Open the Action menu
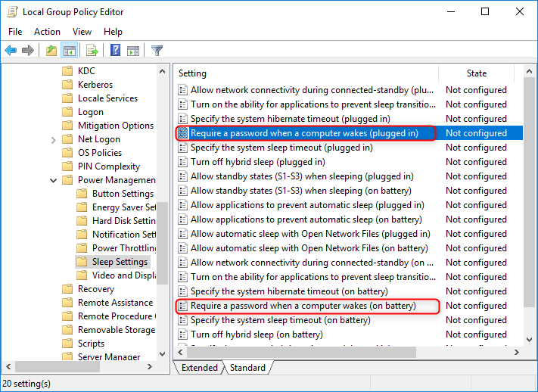This screenshot has width=538, height=392. pos(47,32)
